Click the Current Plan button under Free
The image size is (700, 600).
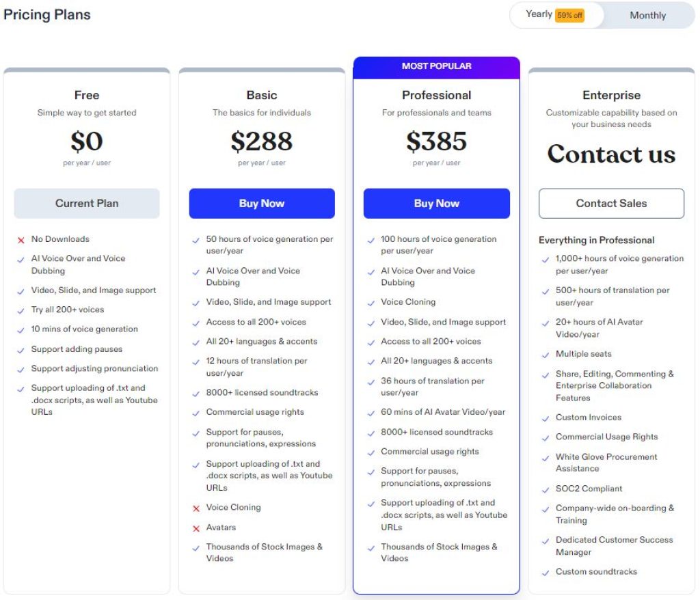point(86,203)
